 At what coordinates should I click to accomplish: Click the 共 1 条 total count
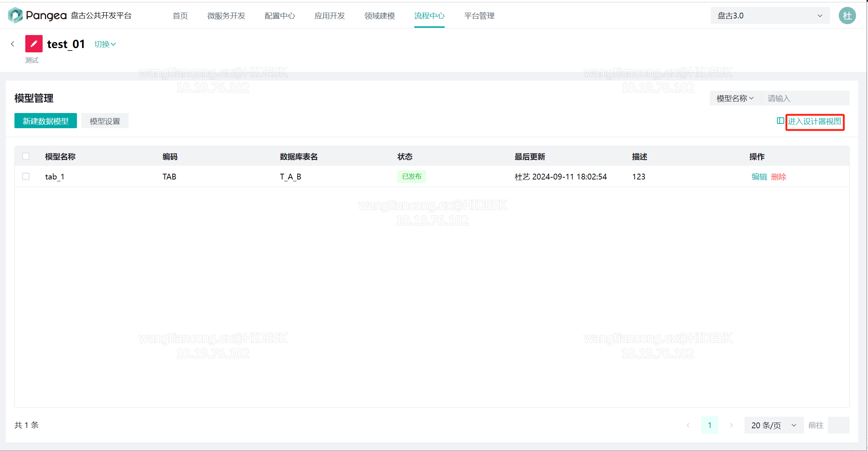(26, 425)
